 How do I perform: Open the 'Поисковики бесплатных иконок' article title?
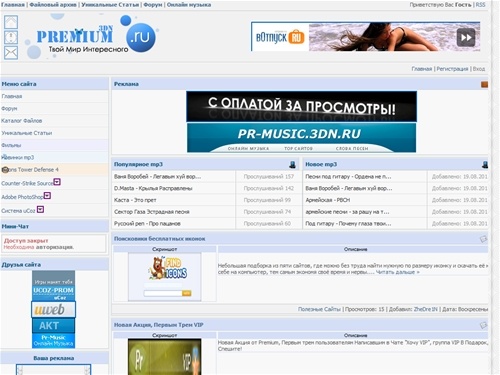[x=160, y=239]
